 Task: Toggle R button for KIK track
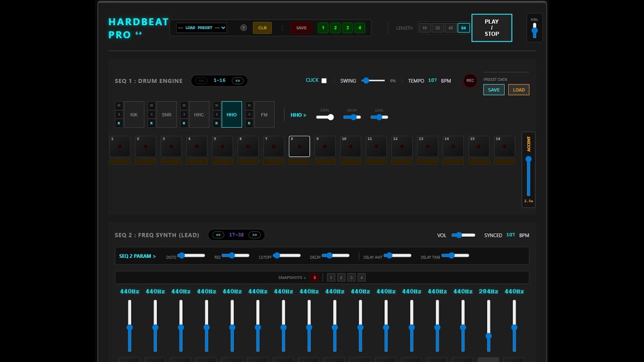tap(119, 123)
